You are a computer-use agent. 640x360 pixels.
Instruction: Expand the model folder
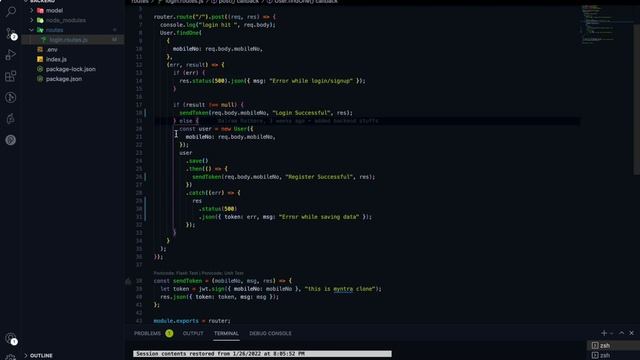[31, 10]
